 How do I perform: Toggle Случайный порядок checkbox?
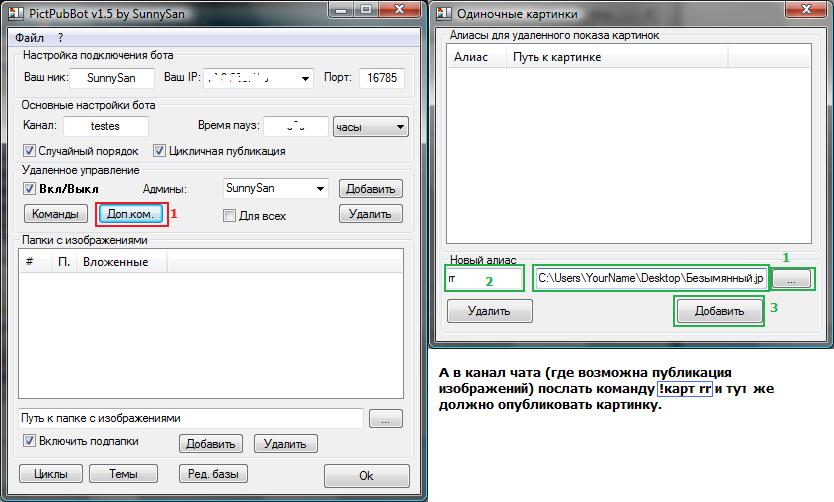(30, 151)
